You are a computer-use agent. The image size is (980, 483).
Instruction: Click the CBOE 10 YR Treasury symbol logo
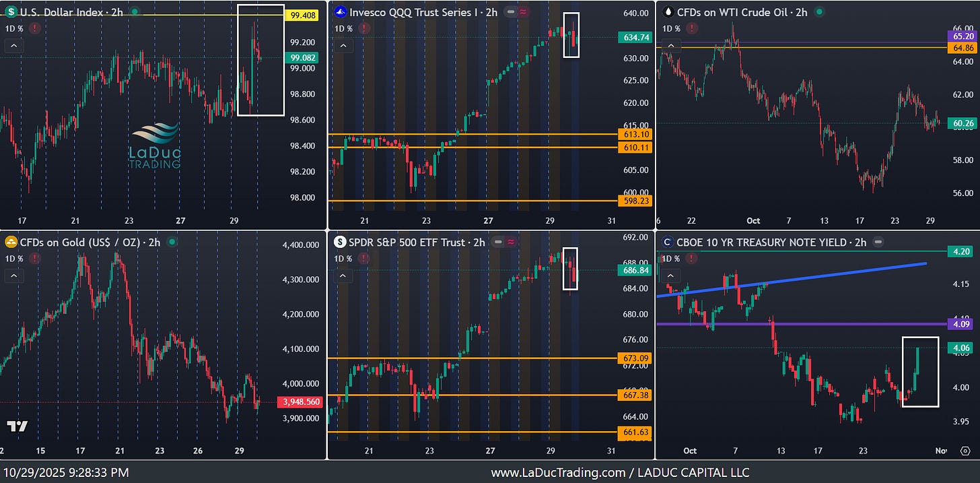tap(668, 242)
